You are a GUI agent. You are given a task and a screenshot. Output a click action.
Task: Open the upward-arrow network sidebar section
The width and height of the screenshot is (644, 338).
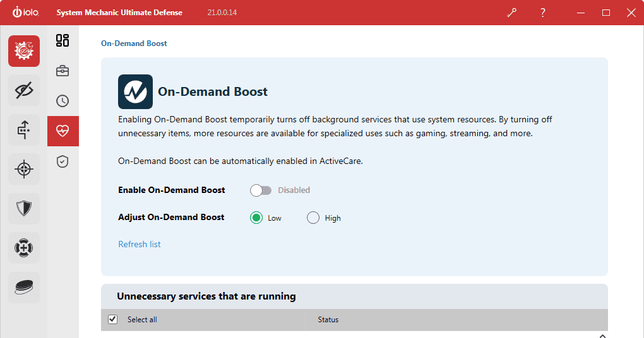pyautogui.click(x=24, y=130)
